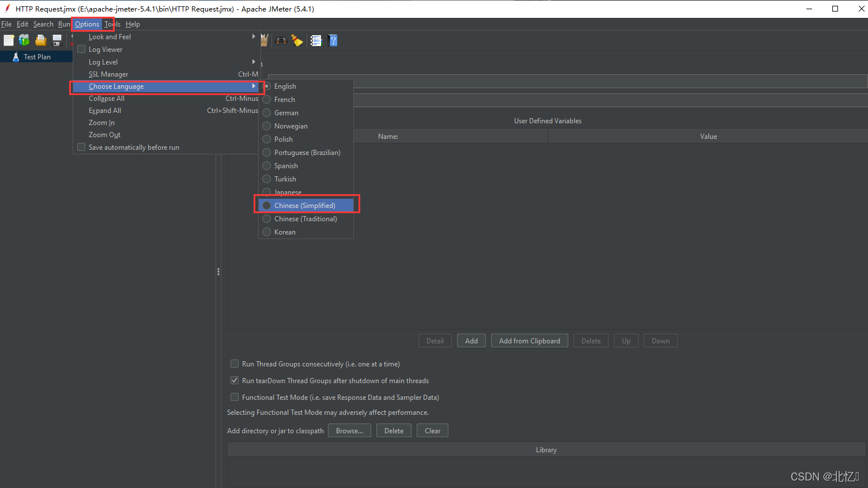
Task: Check Run Thread Groups consecutively
Action: pos(235,364)
